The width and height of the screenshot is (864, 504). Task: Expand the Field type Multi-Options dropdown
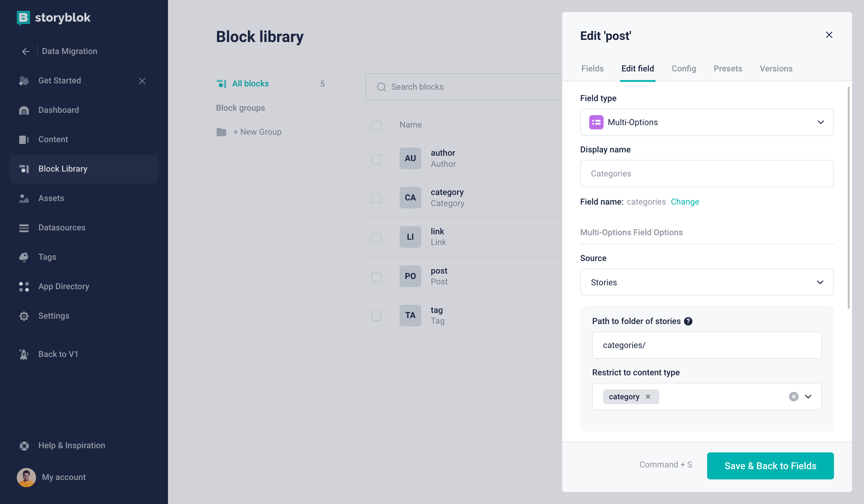pyautogui.click(x=706, y=122)
